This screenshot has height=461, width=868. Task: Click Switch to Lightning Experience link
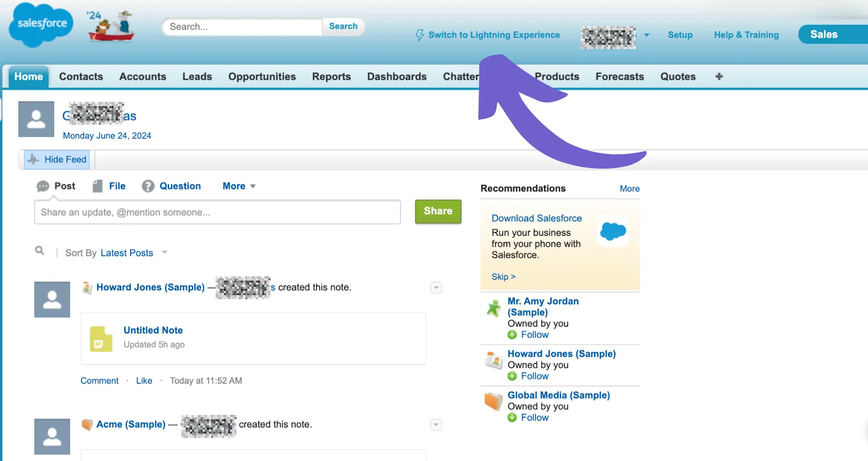(494, 35)
